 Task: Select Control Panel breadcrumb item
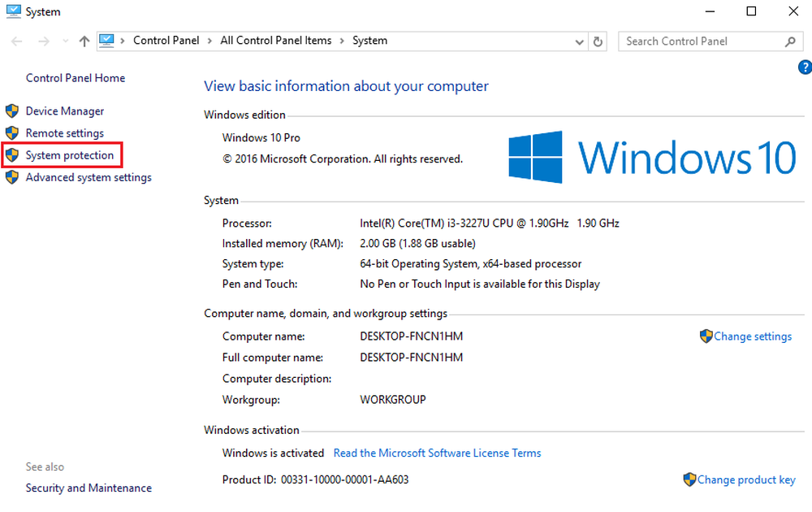pyautogui.click(x=166, y=41)
